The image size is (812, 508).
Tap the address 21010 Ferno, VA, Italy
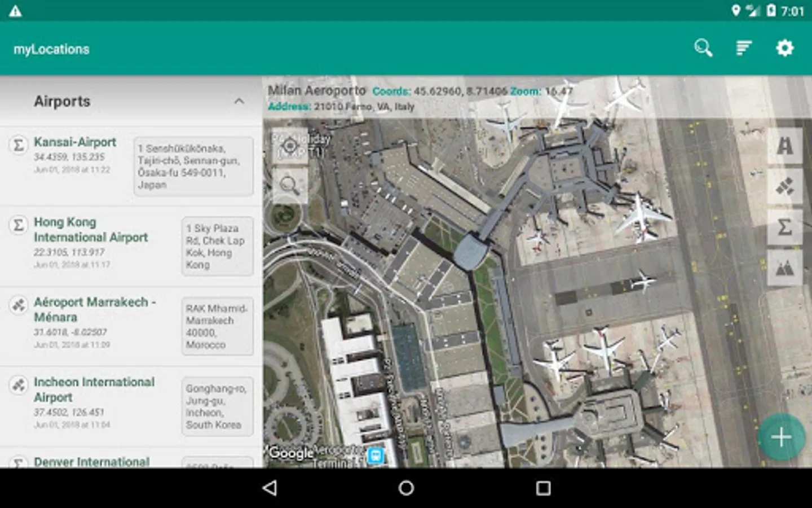click(x=364, y=106)
